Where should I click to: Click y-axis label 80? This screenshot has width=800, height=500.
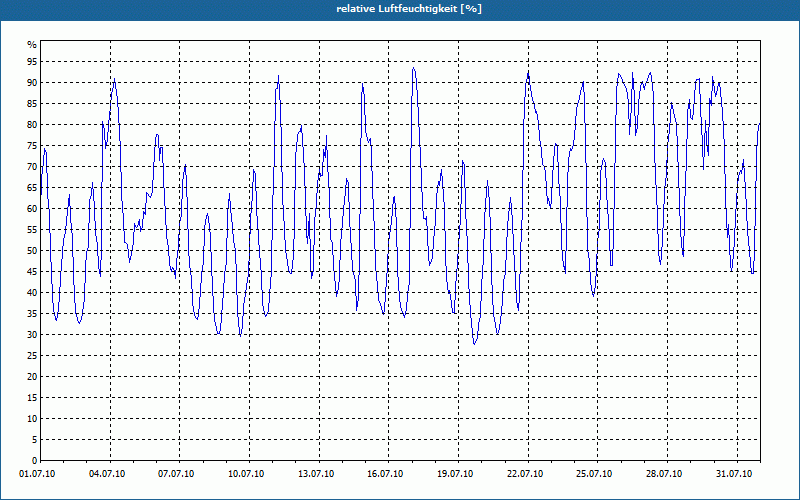32,124
